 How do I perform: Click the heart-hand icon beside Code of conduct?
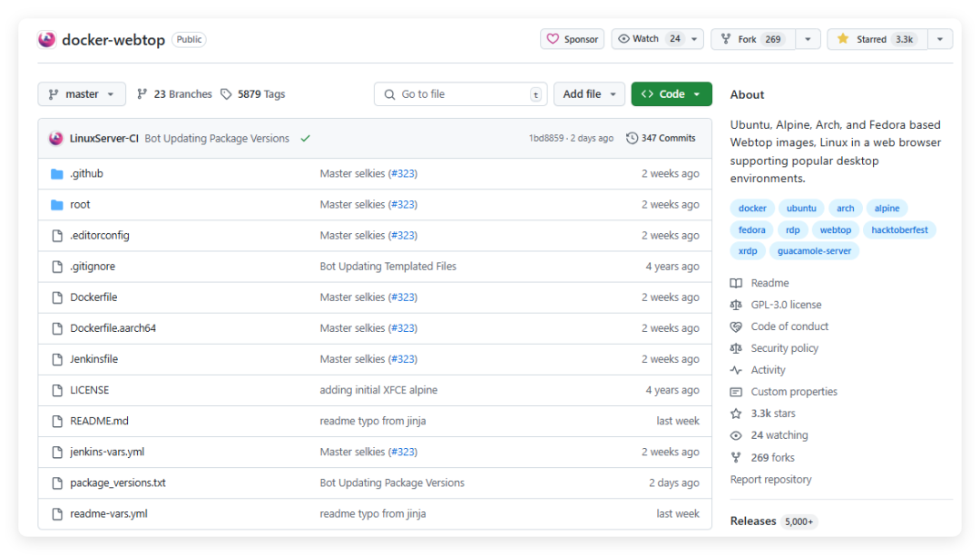click(736, 326)
